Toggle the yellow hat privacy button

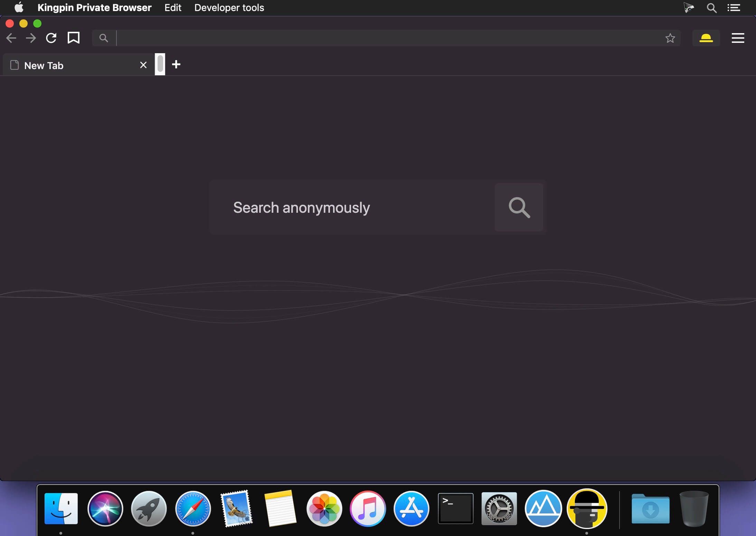[706, 38]
